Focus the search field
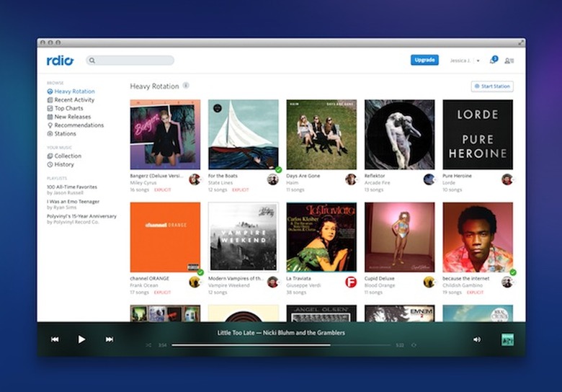The image size is (562, 392). click(130, 61)
